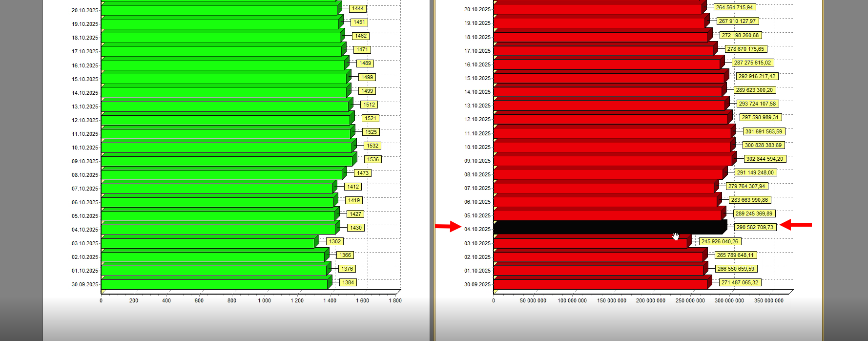The image size is (868, 341).
Task: Click the value label 297 598 989,31
Action: coord(760,117)
